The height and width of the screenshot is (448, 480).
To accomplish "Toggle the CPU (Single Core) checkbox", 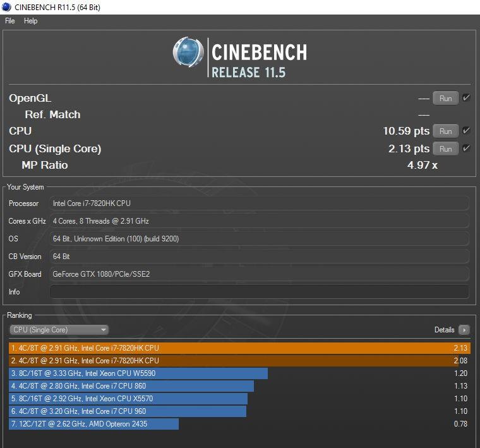I will coord(466,148).
